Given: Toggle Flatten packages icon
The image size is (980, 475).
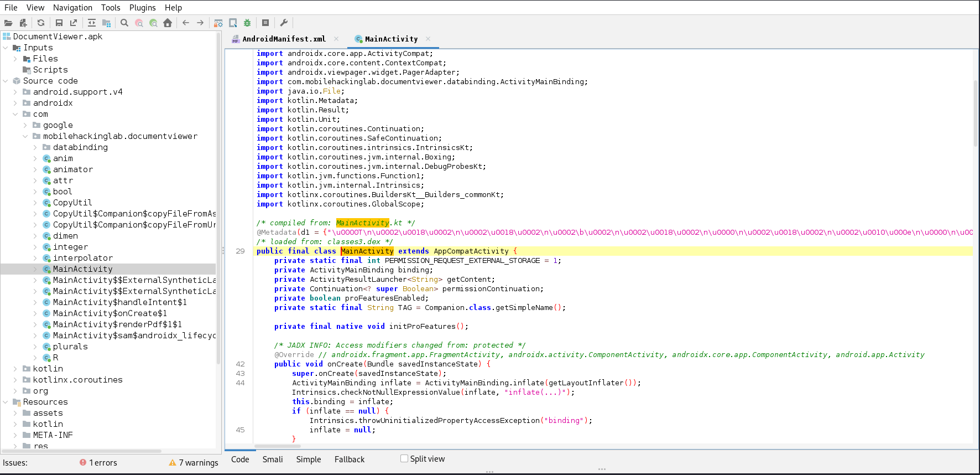Looking at the screenshot, I should [x=107, y=23].
